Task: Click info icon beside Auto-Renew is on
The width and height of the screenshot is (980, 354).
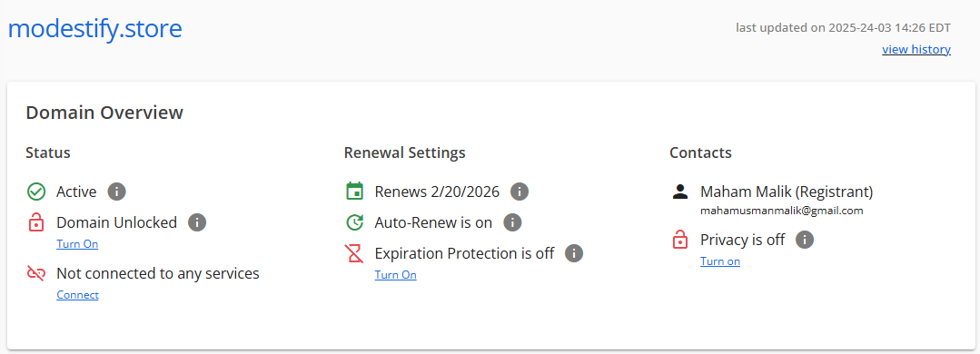Action: 512,222
